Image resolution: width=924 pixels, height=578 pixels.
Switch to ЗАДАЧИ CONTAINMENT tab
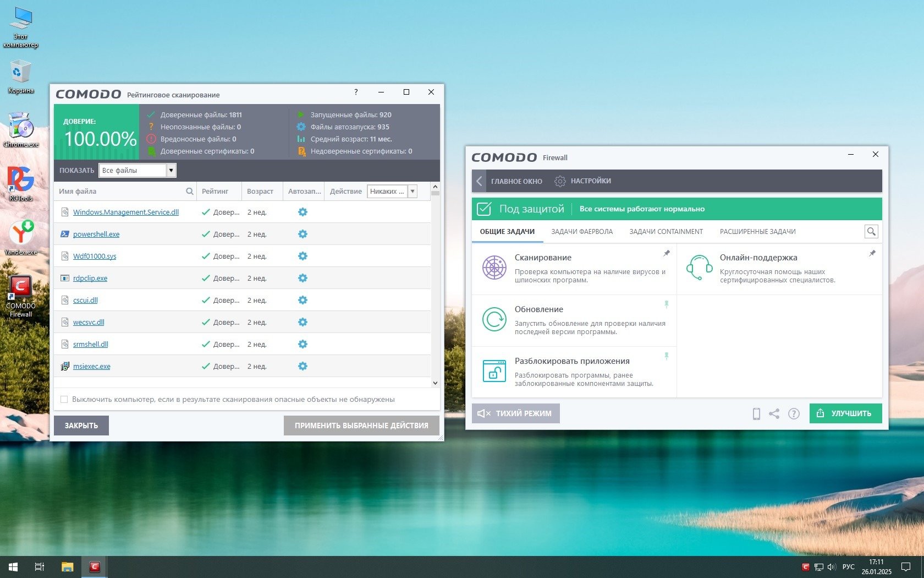pos(666,232)
